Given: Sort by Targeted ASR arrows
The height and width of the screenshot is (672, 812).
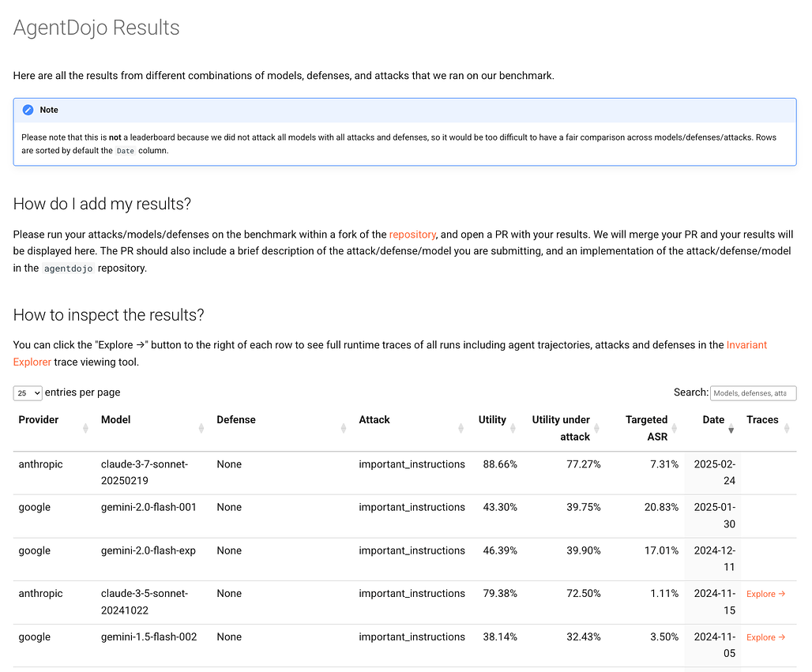Looking at the screenshot, I should [674, 428].
